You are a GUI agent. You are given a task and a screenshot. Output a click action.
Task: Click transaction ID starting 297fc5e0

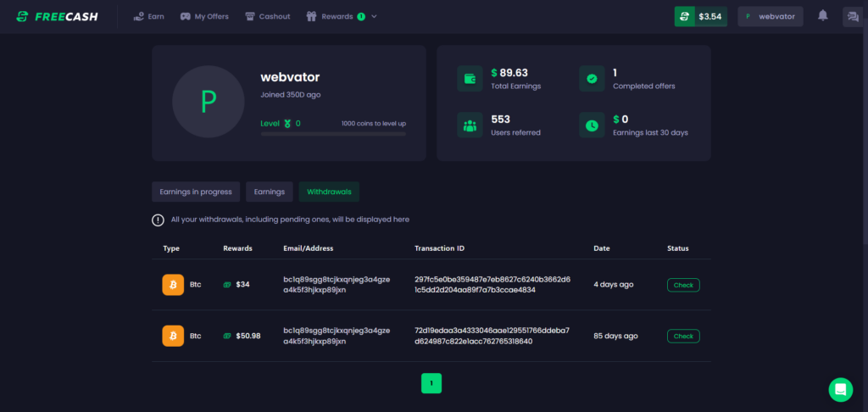(492, 285)
